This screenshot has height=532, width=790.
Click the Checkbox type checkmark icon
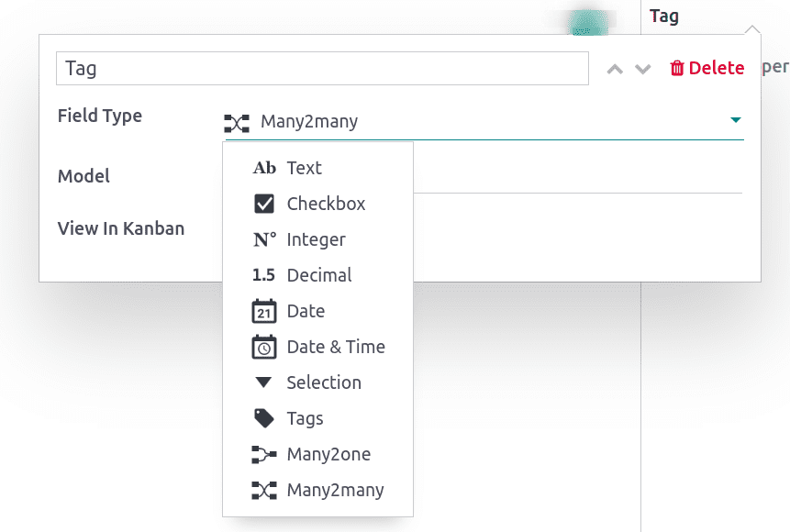tap(264, 204)
